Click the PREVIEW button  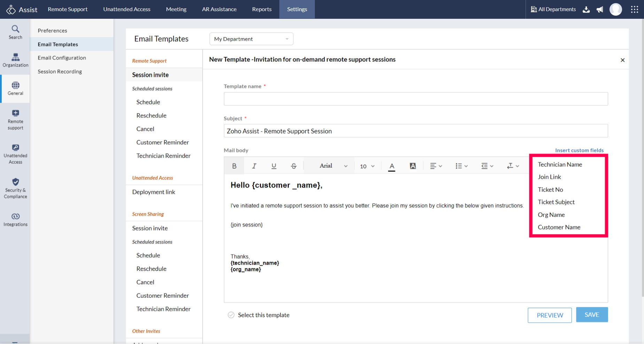click(x=550, y=315)
